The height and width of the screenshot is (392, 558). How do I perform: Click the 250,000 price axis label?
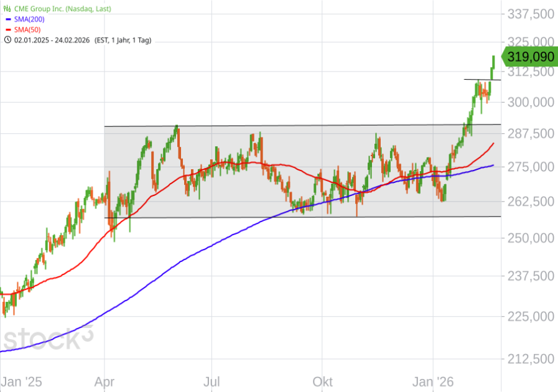click(x=530, y=238)
